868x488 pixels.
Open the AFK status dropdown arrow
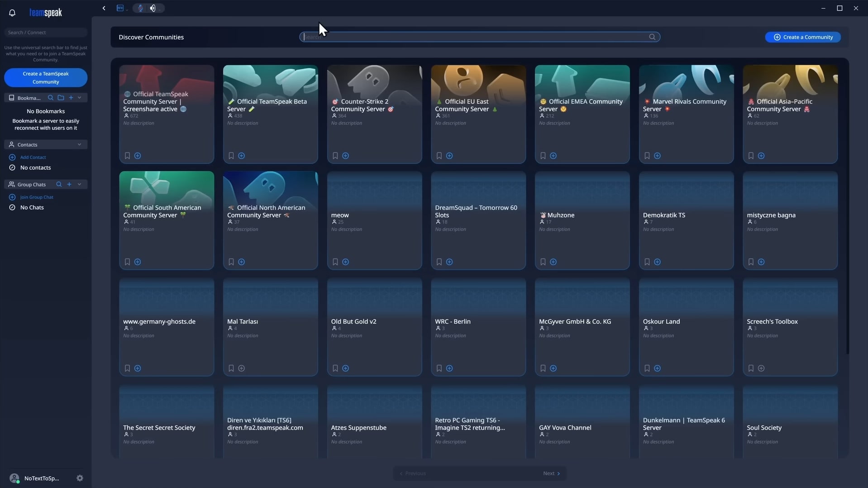127,10
